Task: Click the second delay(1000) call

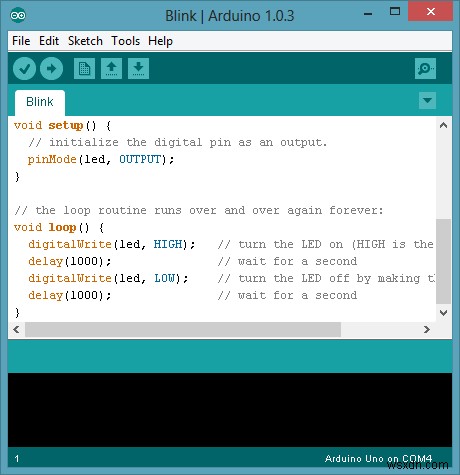Action: click(69, 295)
